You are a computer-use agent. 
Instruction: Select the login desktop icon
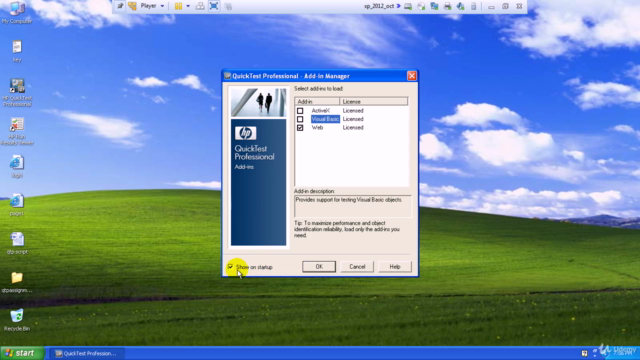17,167
